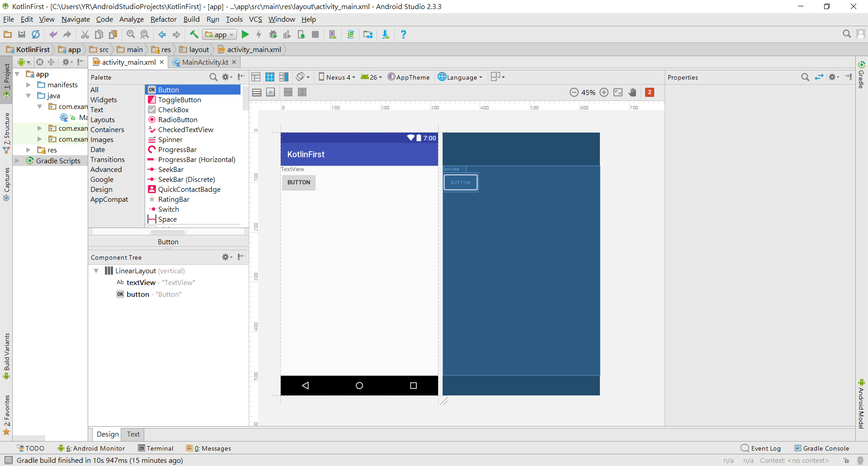The height and width of the screenshot is (466, 868).
Task: Click the Search Everywhere magnifier icon
Action: tap(847, 34)
